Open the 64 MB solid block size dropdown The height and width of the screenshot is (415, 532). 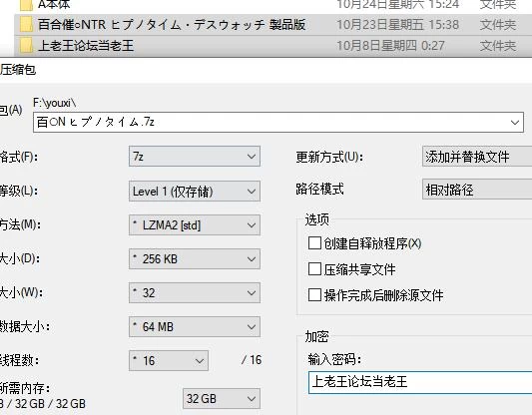coord(195,327)
